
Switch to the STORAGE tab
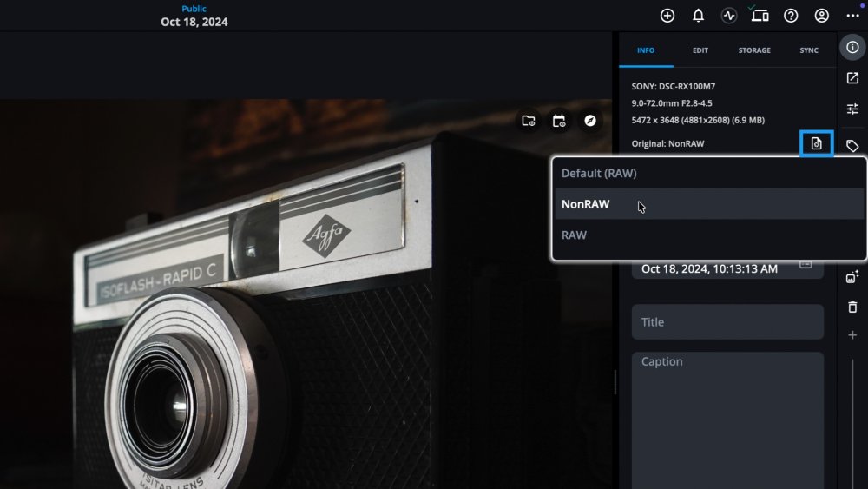pos(754,50)
